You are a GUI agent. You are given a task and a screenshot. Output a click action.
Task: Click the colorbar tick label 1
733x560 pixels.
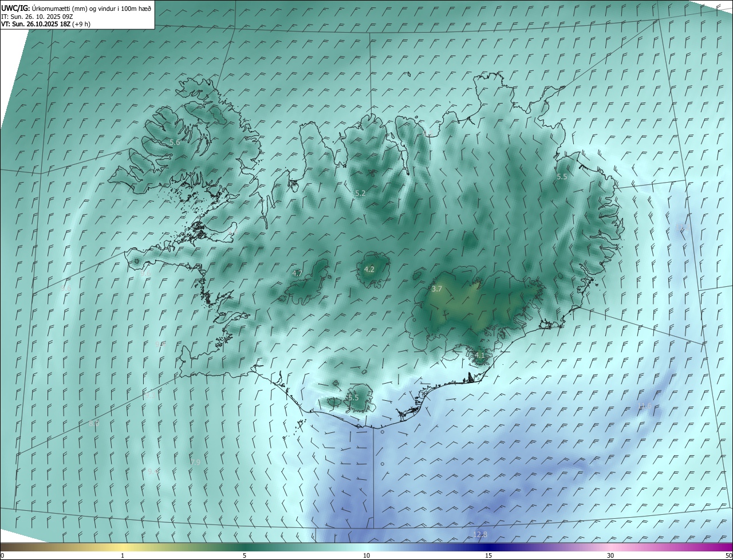click(x=123, y=555)
